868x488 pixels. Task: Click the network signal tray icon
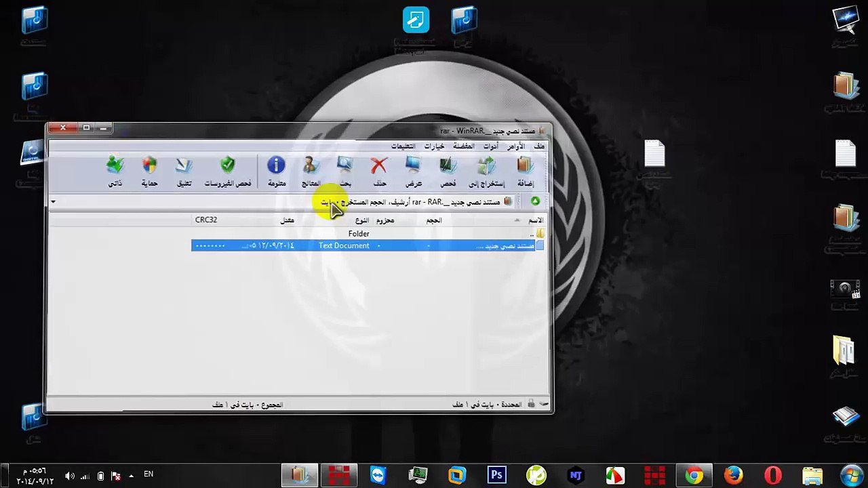[85, 476]
